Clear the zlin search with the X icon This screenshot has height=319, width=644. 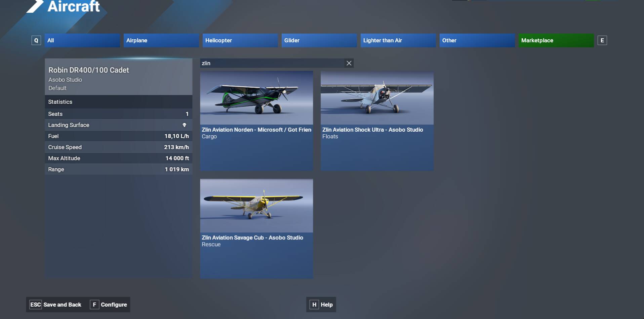pos(349,63)
